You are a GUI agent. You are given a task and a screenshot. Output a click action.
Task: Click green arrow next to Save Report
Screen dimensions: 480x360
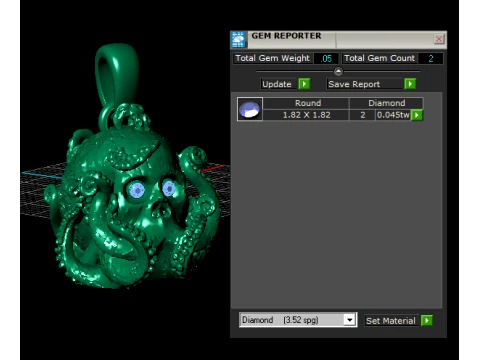[410, 84]
